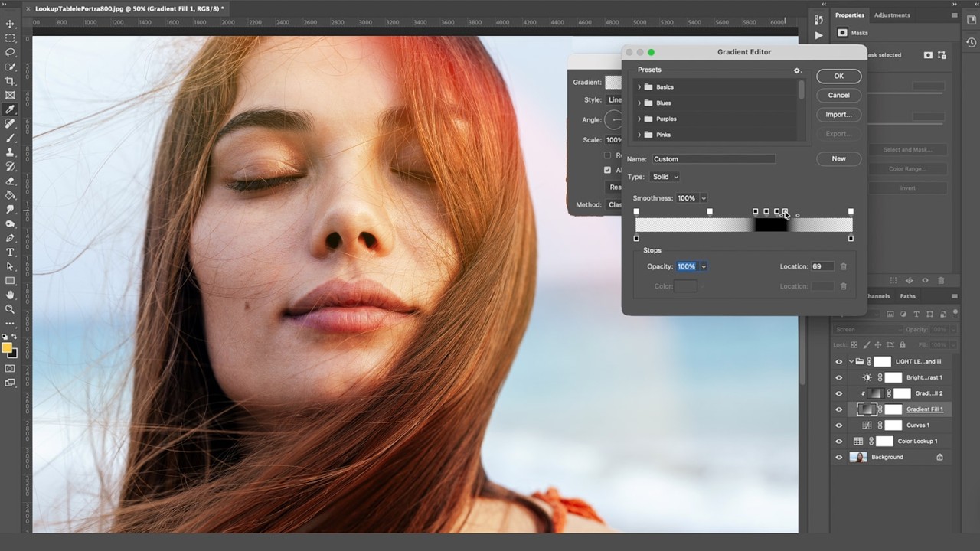Select the Zoom tool
The width and height of the screenshot is (980, 551).
point(10,309)
